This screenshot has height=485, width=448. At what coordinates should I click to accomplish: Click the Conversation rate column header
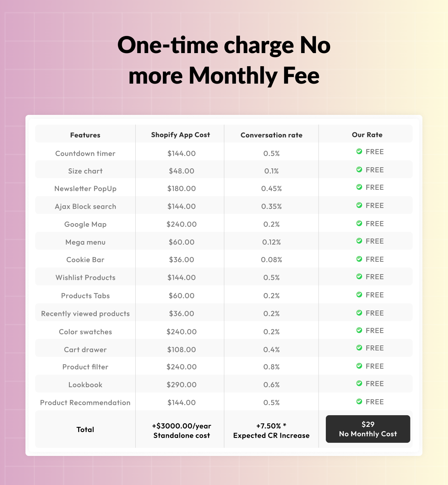pyautogui.click(x=271, y=135)
